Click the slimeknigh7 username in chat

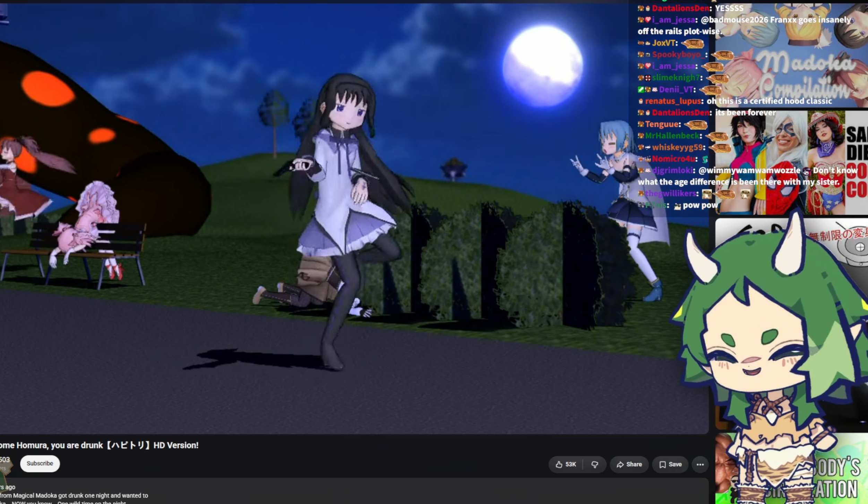coord(676,78)
